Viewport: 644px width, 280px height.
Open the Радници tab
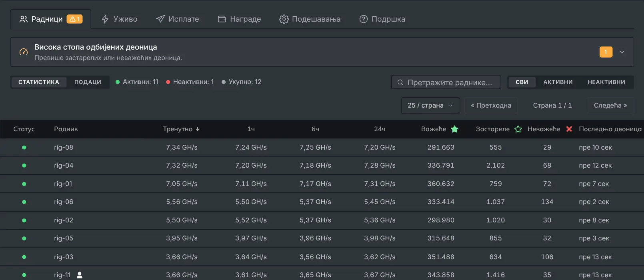(x=51, y=19)
